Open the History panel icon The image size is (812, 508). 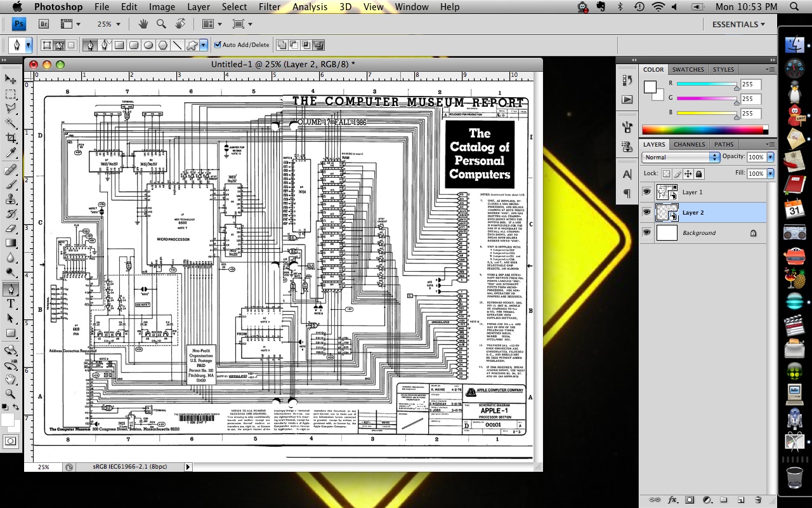[x=627, y=79]
